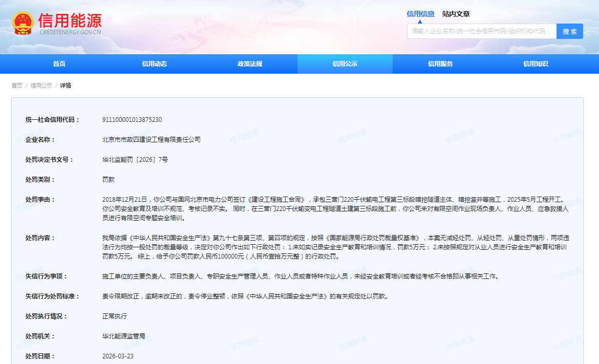The height and width of the screenshot is (364, 599).
Task: Click the 详情 breadcrumb item
Action: click(x=66, y=85)
